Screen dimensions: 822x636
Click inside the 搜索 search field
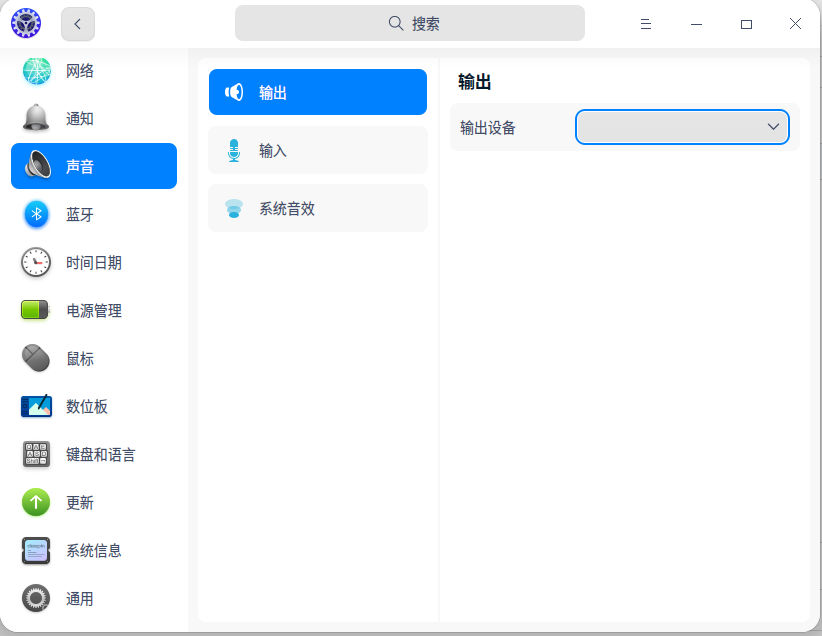coord(410,22)
